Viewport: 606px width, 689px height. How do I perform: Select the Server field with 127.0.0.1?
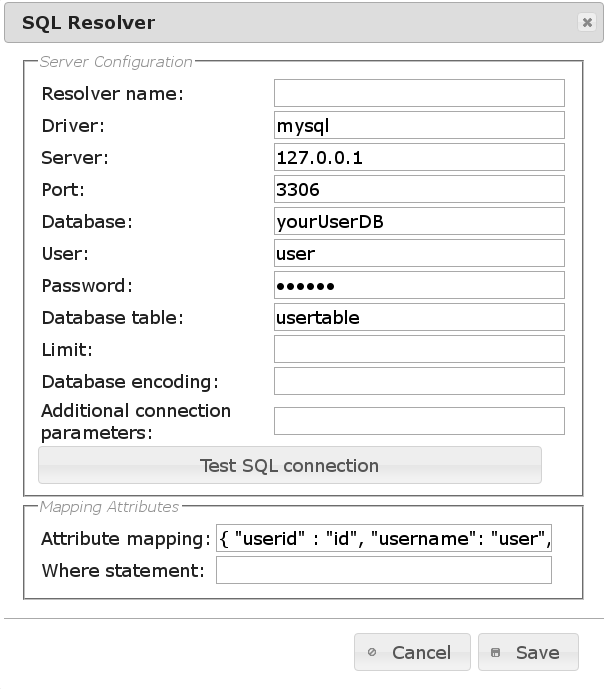[x=419, y=158]
